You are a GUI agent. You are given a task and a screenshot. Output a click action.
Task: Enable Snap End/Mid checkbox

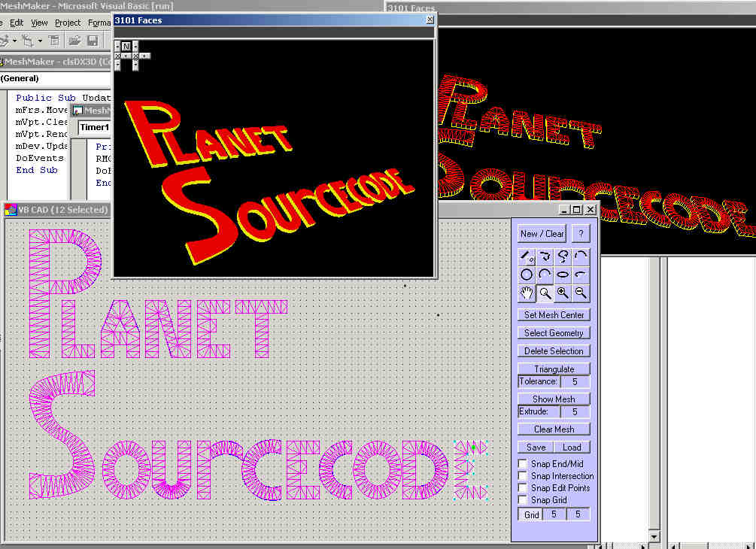pyautogui.click(x=523, y=464)
